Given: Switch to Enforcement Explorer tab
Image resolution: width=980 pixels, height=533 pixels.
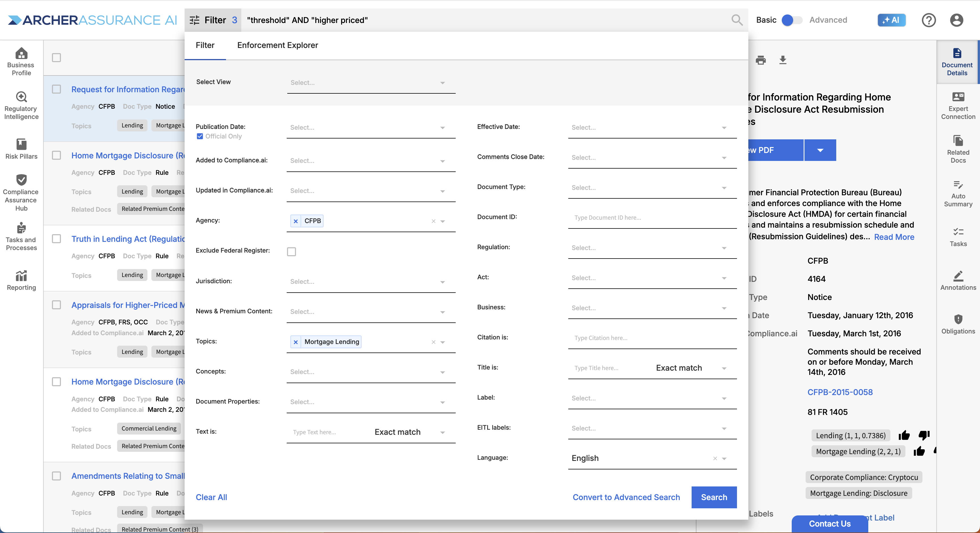Looking at the screenshot, I should pyautogui.click(x=277, y=45).
